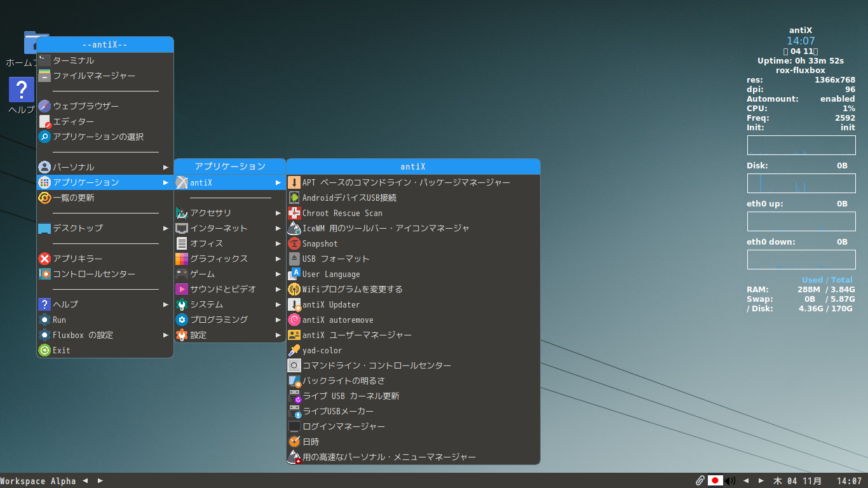
Task: Click the WiFi icon beside WiFiプログラムを変更する
Action: 294,289
